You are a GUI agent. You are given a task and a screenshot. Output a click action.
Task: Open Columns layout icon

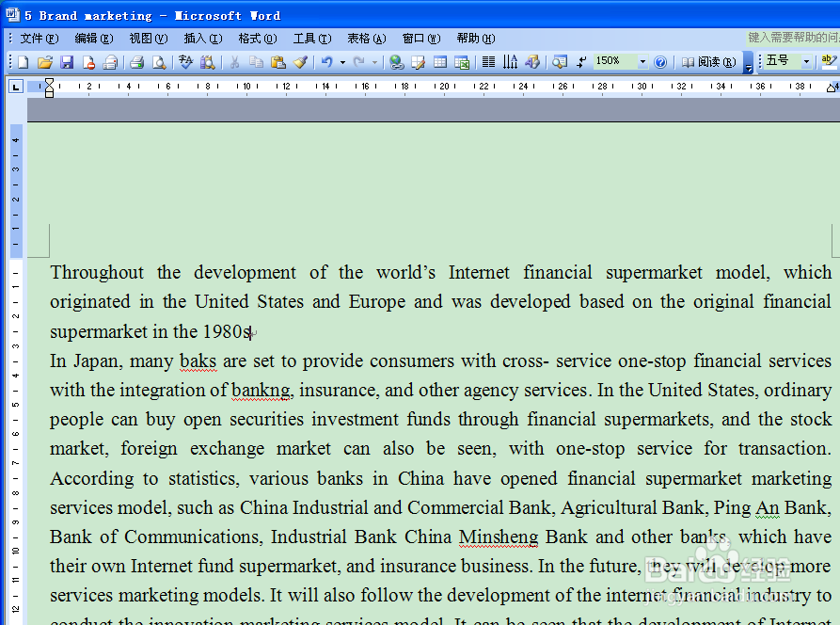point(488,62)
